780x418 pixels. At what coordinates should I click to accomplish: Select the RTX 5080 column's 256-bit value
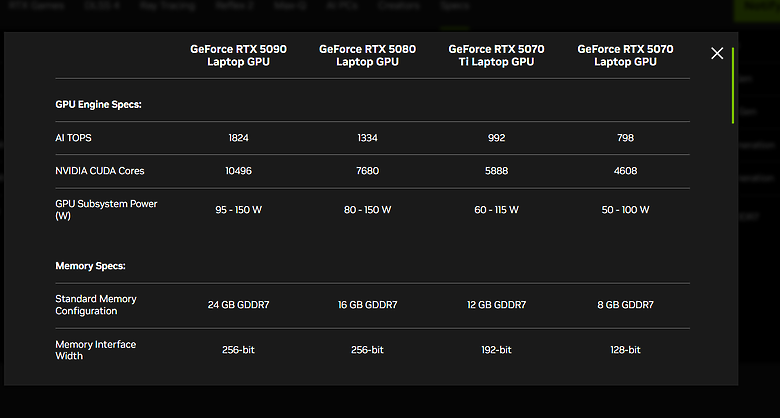[367, 350]
